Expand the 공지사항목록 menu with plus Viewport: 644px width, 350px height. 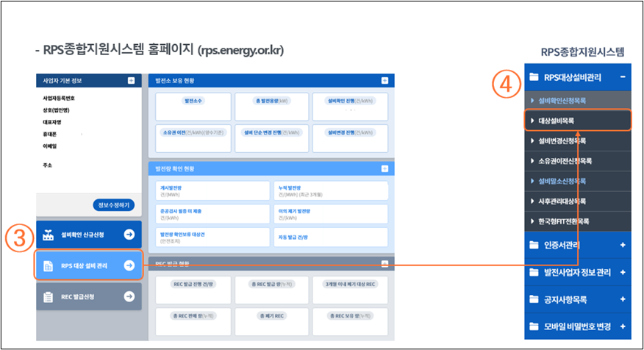click(x=623, y=299)
